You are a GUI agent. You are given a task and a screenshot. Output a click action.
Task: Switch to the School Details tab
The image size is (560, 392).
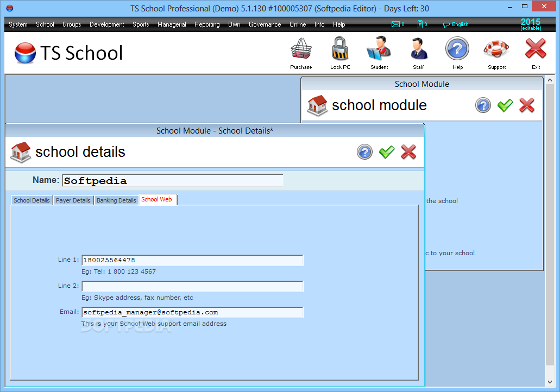(32, 200)
